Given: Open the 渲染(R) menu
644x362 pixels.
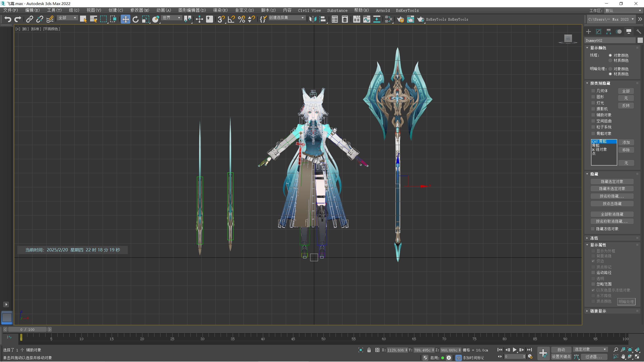Looking at the screenshot, I should tap(220, 10).
